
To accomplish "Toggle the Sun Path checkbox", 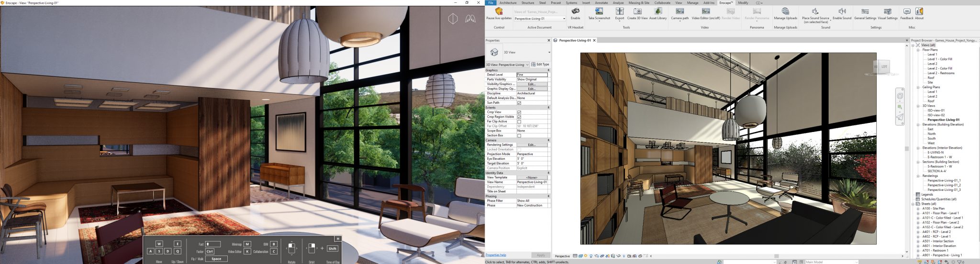I will pos(519,103).
